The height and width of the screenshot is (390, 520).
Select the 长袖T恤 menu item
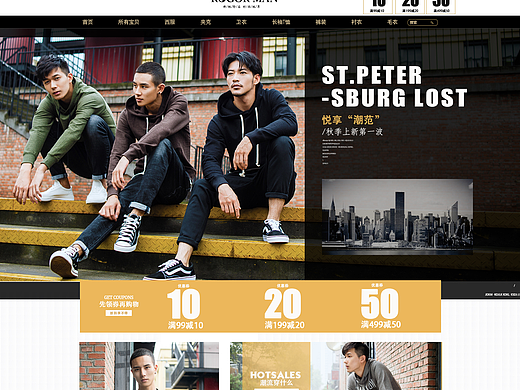[x=281, y=22]
